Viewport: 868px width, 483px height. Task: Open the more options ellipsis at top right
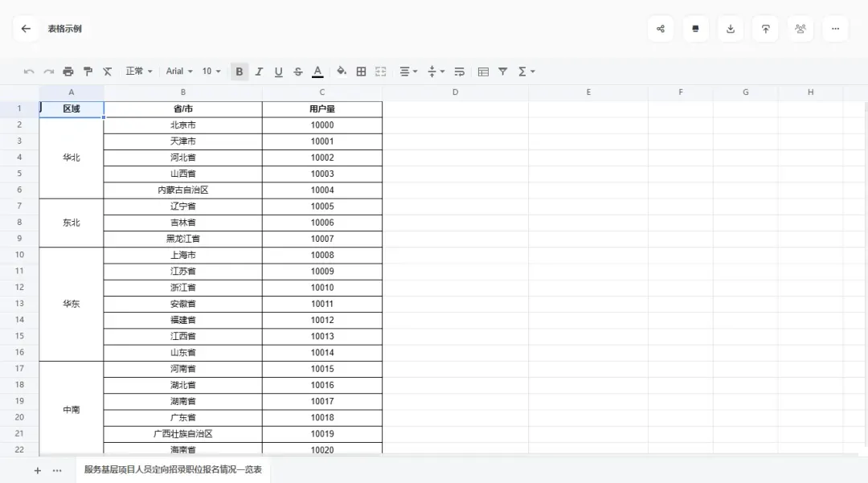(x=835, y=29)
